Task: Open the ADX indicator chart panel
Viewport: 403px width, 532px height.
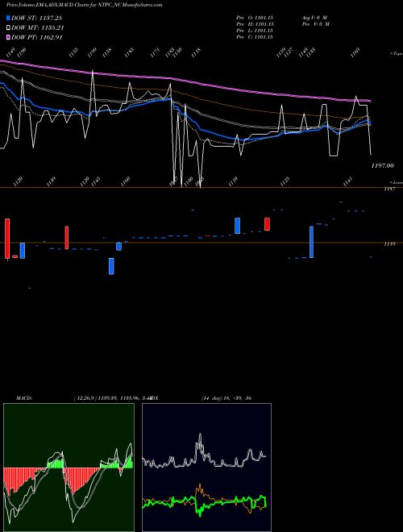Action: (x=206, y=468)
